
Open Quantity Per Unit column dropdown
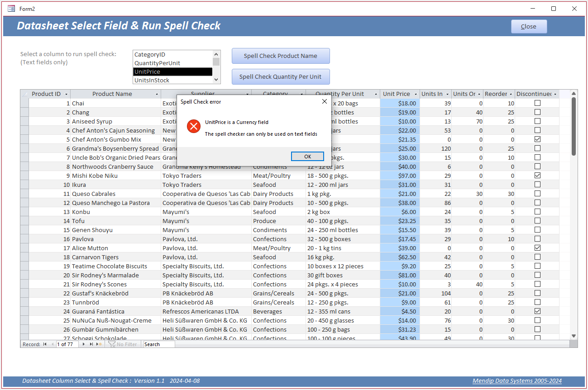tap(376, 94)
